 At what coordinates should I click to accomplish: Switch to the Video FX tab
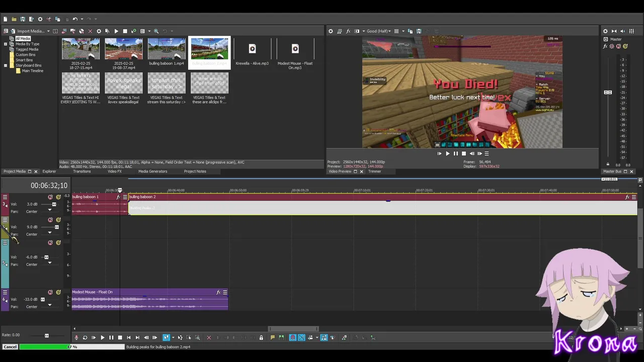[115, 171]
